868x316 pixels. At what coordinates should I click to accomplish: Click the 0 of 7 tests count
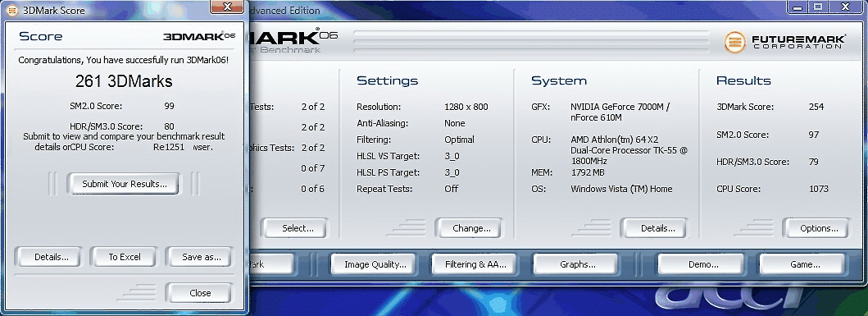313,168
